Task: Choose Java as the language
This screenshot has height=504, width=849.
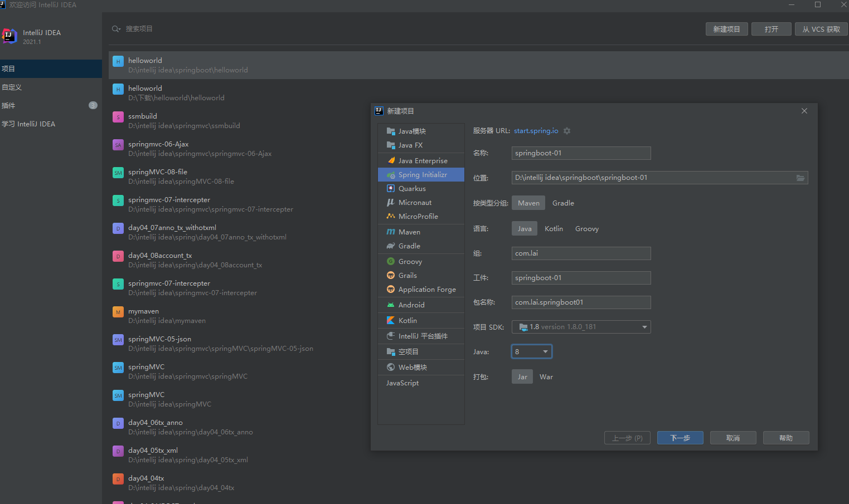Action: tap(525, 229)
